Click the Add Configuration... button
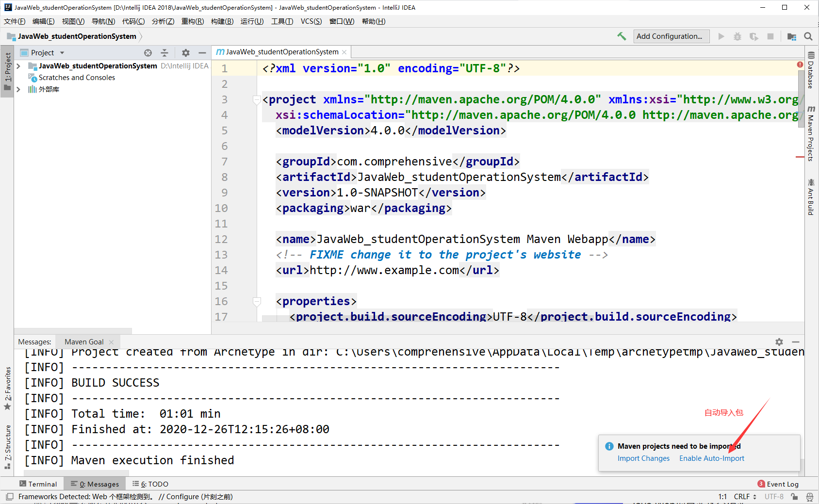 click(x=672, y=36)
